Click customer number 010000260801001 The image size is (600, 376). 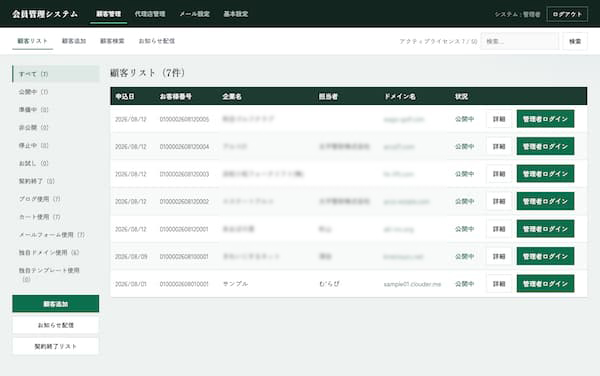coord(184,284)
